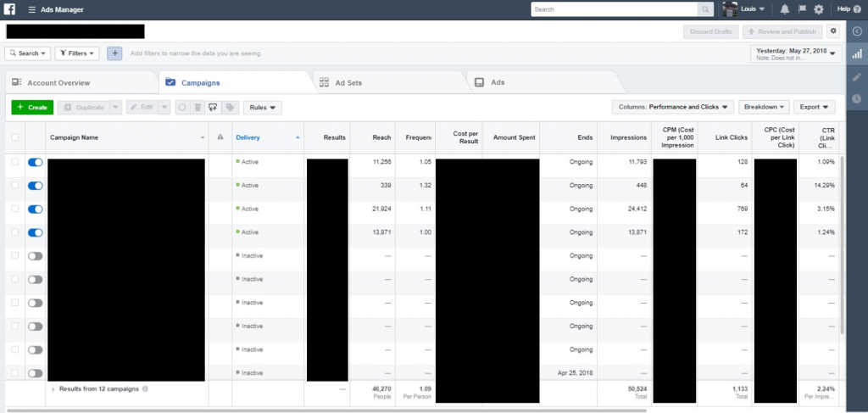Open the Pages flag icon in top bar
The width and height of the screenshot is (868, 413).
pos(802,9)
